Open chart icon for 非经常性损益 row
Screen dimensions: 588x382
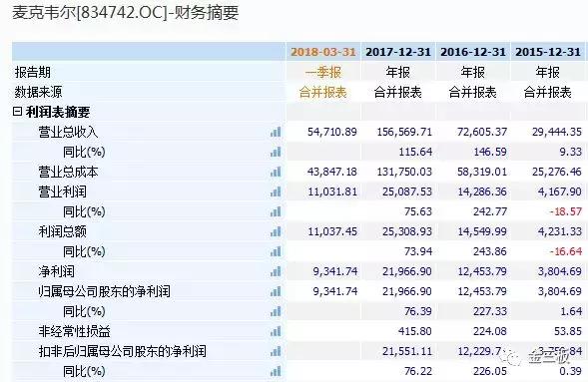276,331
